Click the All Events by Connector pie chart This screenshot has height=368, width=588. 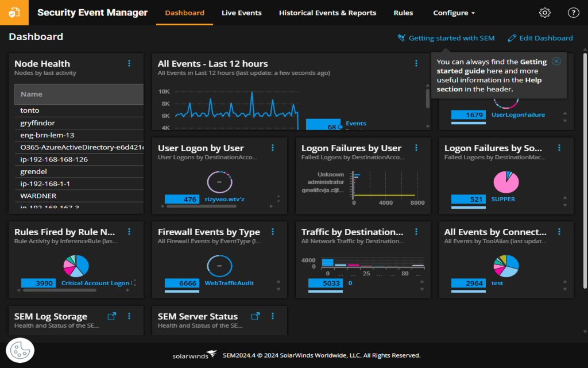point(506,266)
